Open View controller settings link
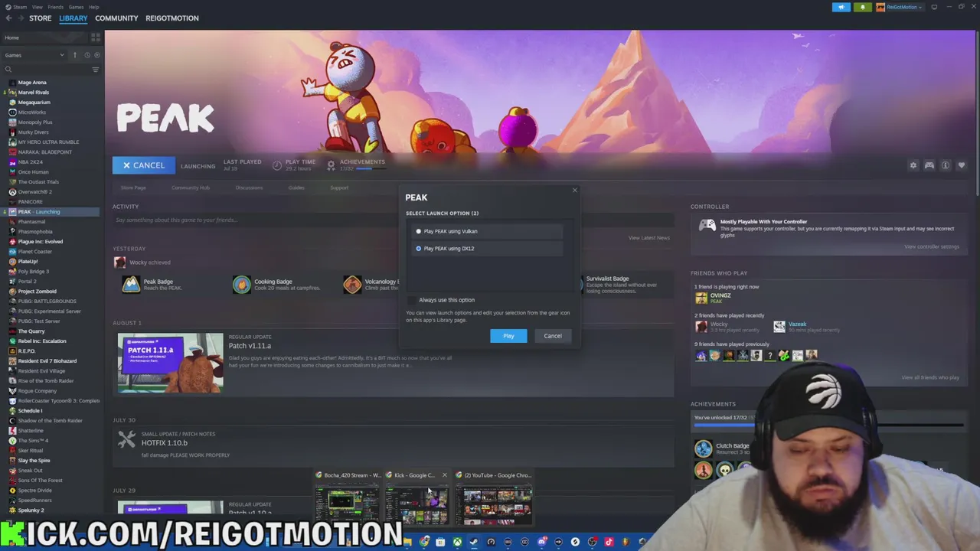980x551 pixels. 931,246
